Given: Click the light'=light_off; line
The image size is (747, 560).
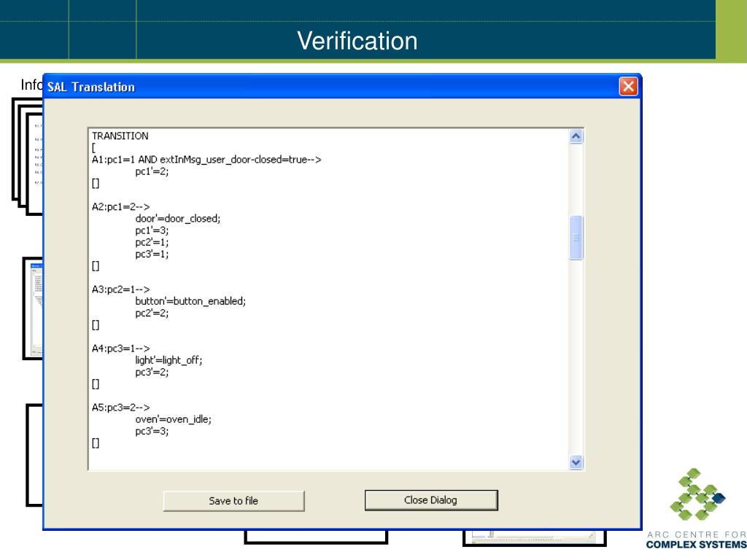Looking at the screenshot, I should [169, 360].
